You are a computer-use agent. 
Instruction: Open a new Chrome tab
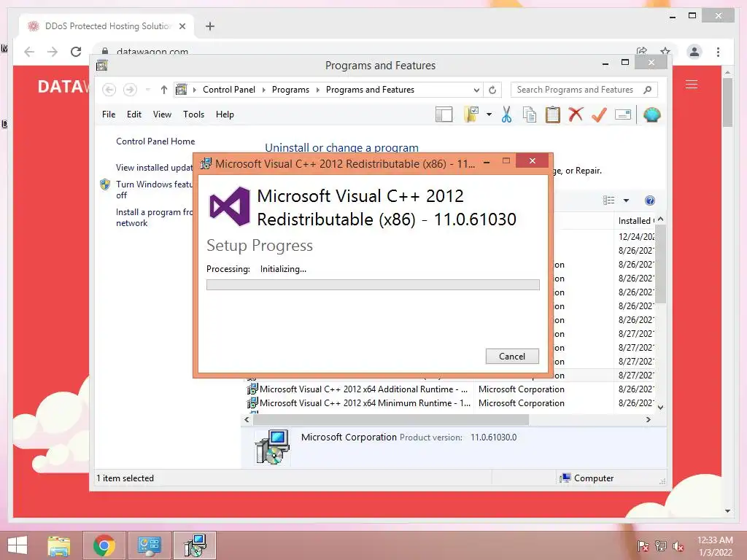tap(210, 26)
